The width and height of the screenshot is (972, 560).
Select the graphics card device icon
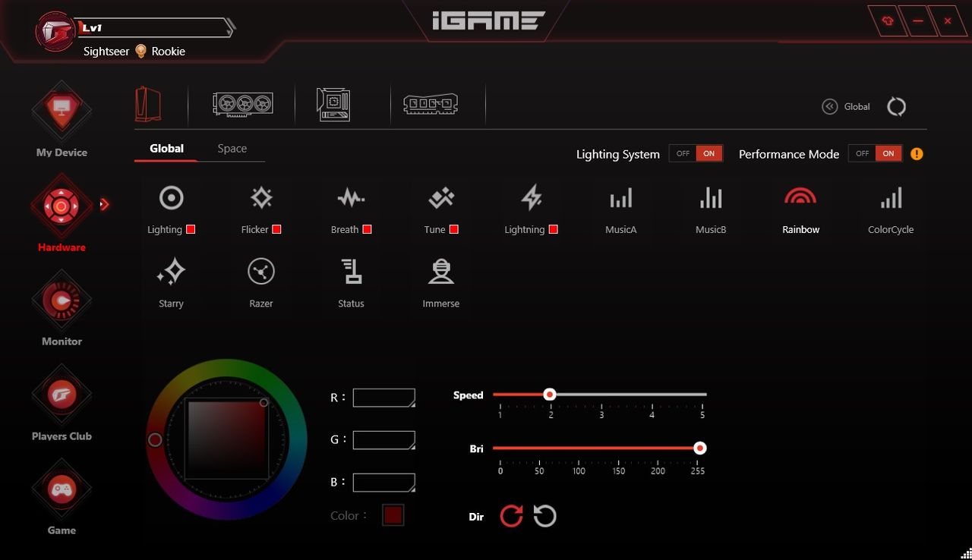(243, 104)
